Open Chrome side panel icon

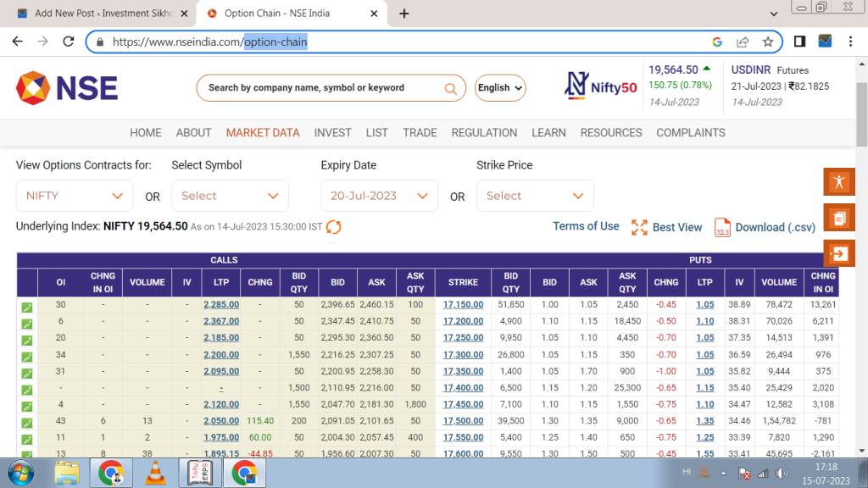click(799, 42)
